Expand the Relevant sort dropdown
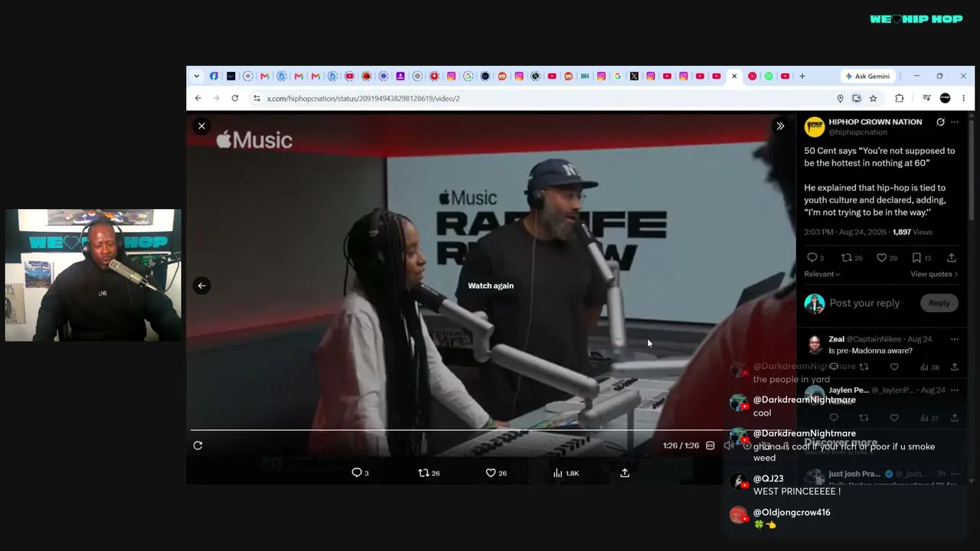 (x=822, y=274)
